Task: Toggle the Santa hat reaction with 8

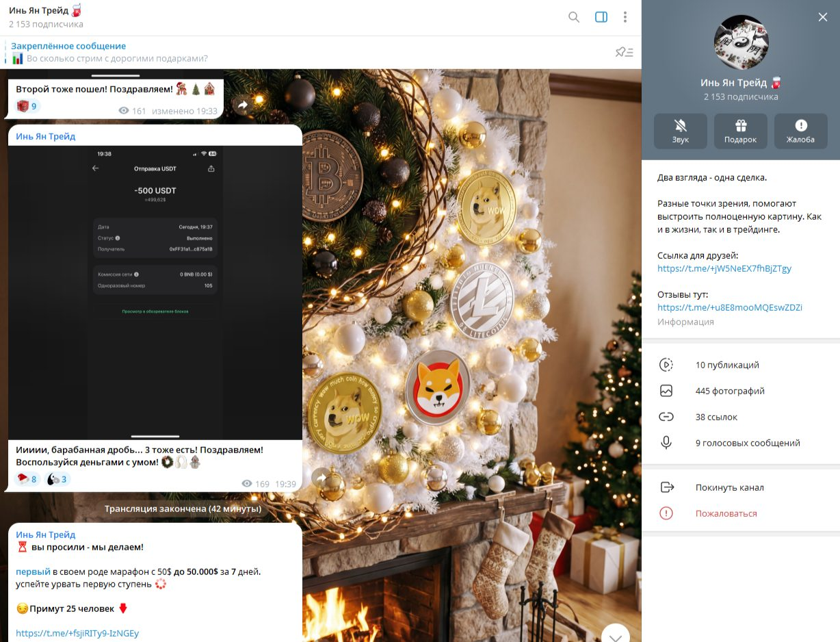Action: click(x=28, y=479)
